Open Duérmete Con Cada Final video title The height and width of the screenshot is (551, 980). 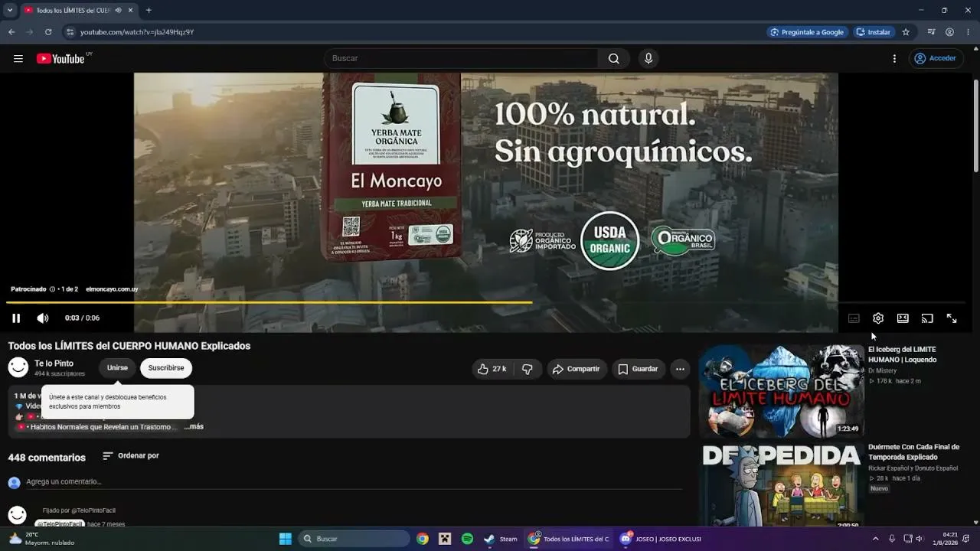913,452
